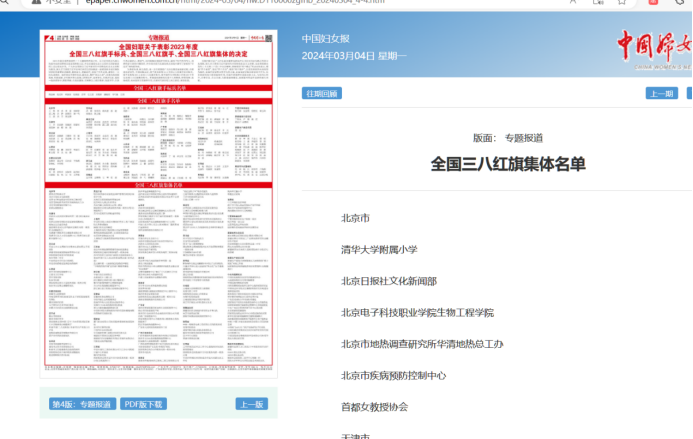Go to previous issue via 上一期
The image size is (693, 439).
pos(661,93)
